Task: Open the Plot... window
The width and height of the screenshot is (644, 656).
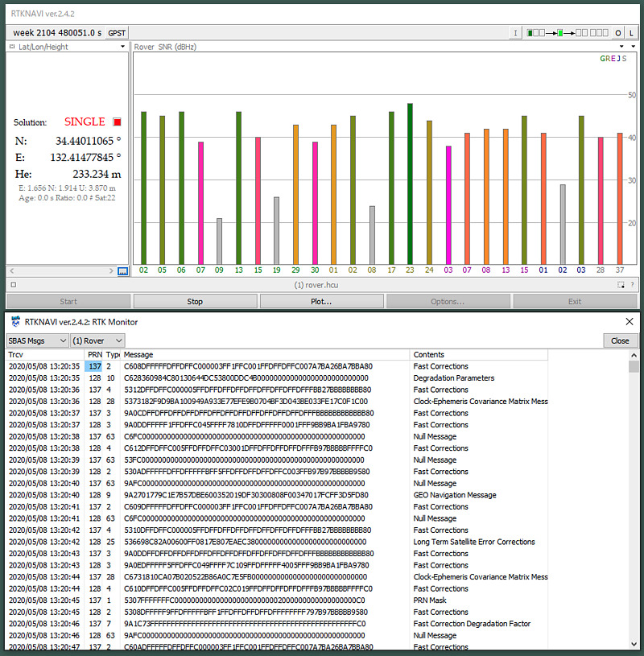Action: tap(321, 301)
